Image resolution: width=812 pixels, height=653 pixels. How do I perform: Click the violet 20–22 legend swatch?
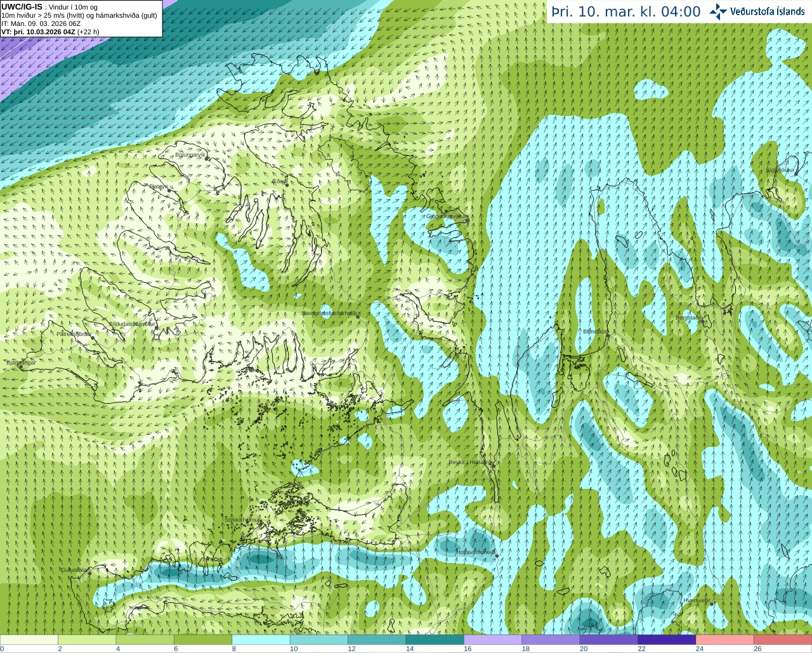(x=609, y=640)
